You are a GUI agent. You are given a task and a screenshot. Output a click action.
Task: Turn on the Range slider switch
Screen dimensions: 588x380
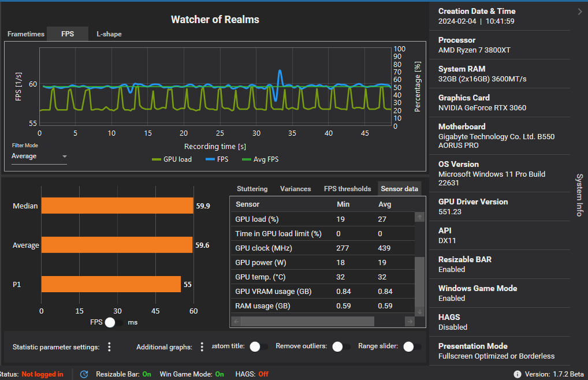[411, 347]
